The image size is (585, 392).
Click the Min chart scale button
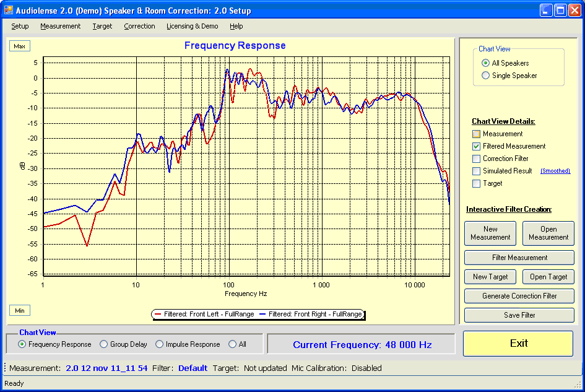19,311
